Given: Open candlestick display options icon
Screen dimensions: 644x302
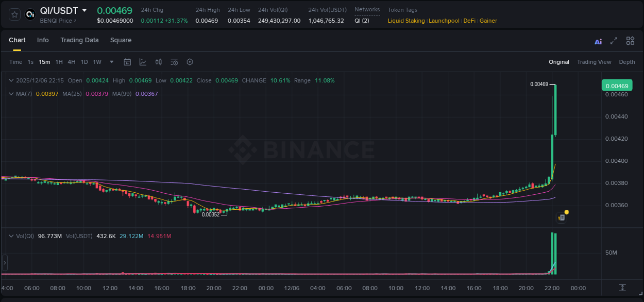Looking at the screenshot, I should click(158, 62).
